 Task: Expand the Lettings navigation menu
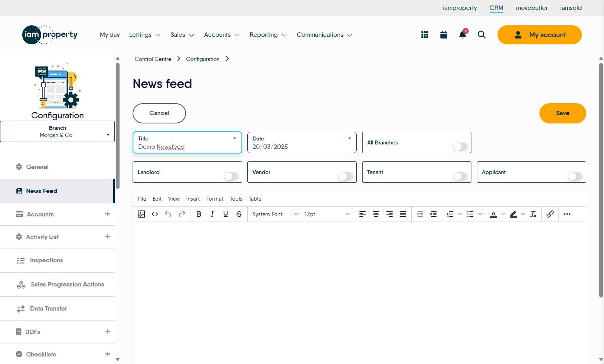tap(145, 35)
